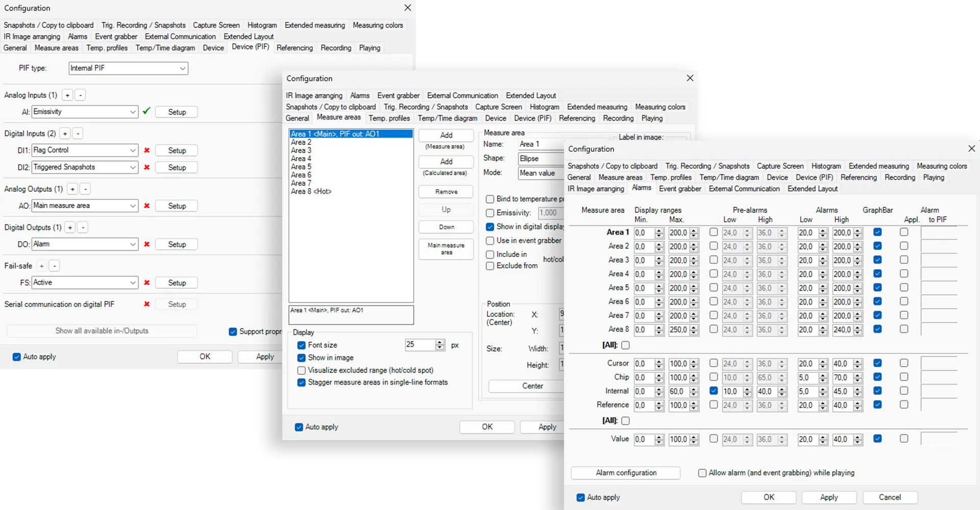Click the minus icon next to Digital Inputs

click(78, 134)
